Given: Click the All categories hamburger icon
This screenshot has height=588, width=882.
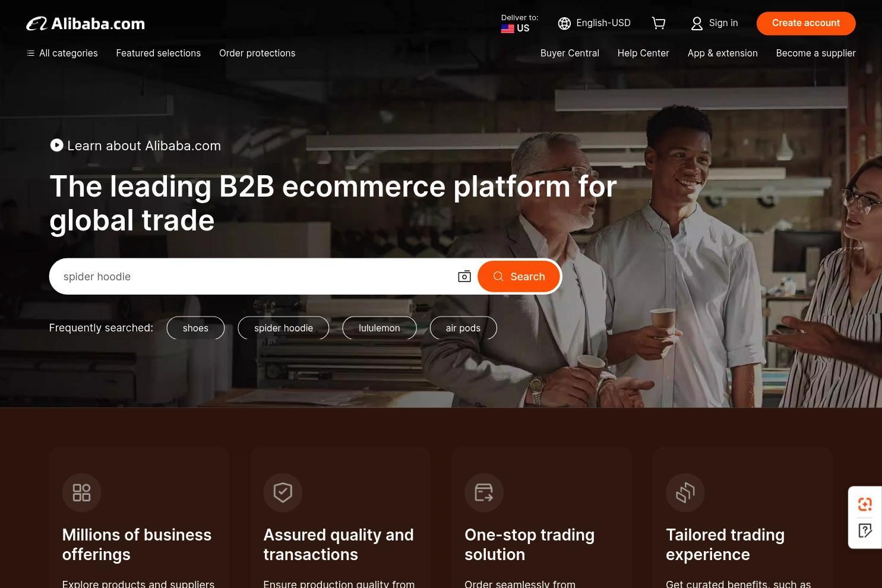Looking at the screenshot, I should click(31, 53).
